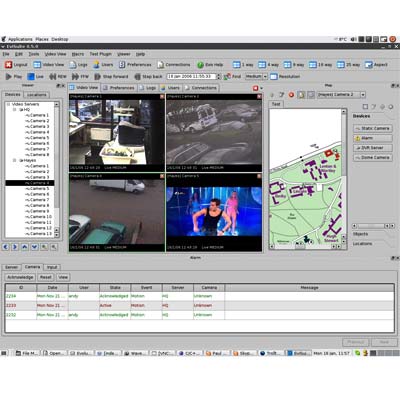Click the red record circle in map toolbar
The width and height of the screenshot is (400, 400).
coord(291,95)
